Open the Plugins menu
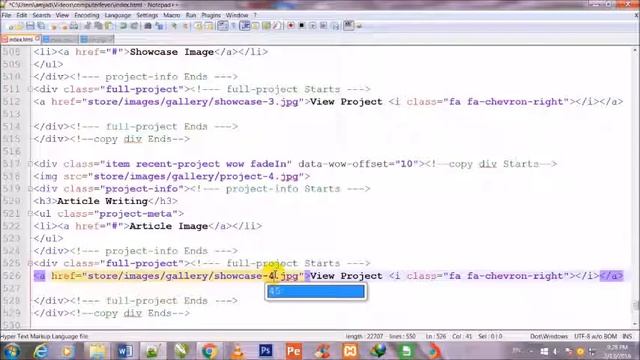This screenshot has height=360, width=640. 211,15
